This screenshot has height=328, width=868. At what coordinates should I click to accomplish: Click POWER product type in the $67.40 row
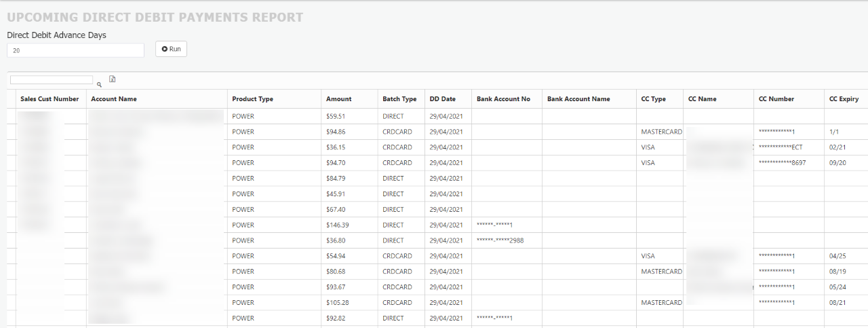(x=243, y=210)
